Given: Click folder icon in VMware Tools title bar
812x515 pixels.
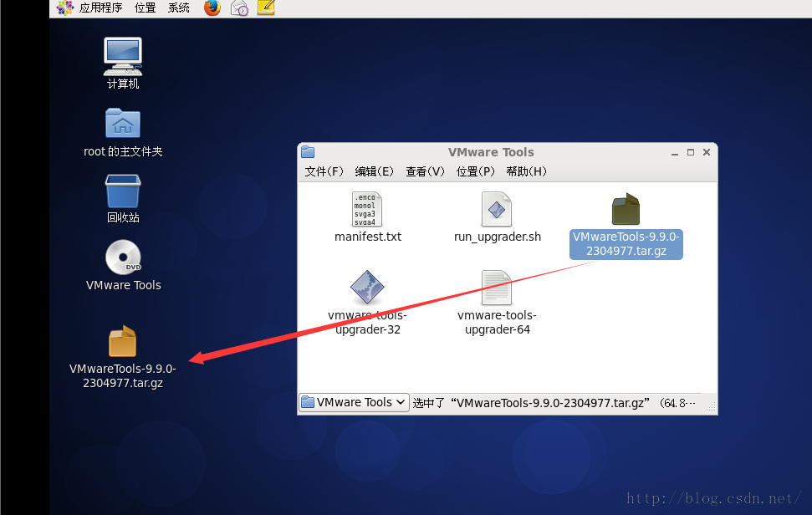Looking at the screenshot, I should click(308, 151).
